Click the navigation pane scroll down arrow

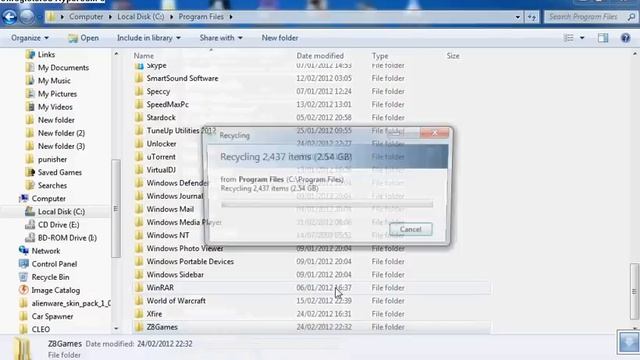(116, 329)
